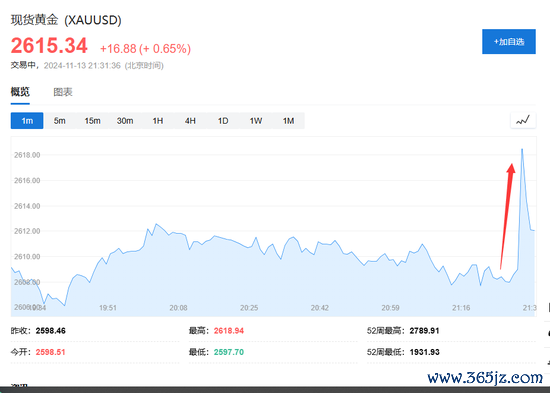This screenshot has width=550, height=393.
Task: Click the 20:59 time axis label
Action: coord(390,308)
